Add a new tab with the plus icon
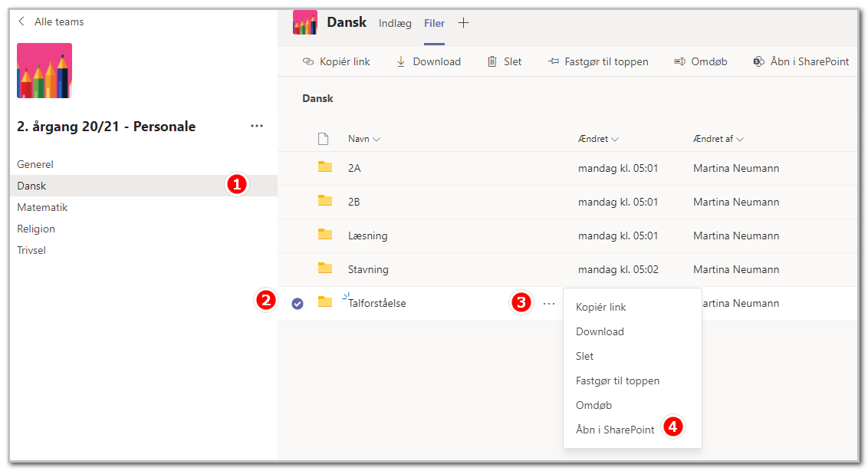This screenshot has width=868, height=471. (x=463, y=23)
